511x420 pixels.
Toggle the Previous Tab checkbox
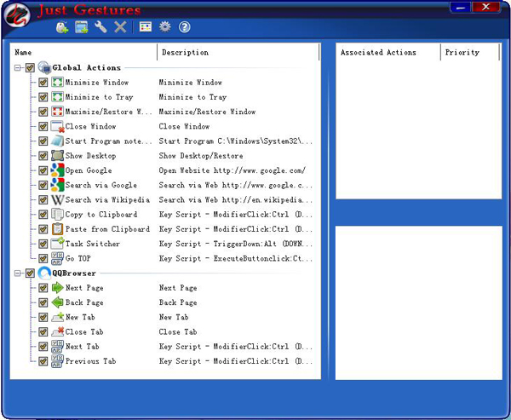pos(43,361)
